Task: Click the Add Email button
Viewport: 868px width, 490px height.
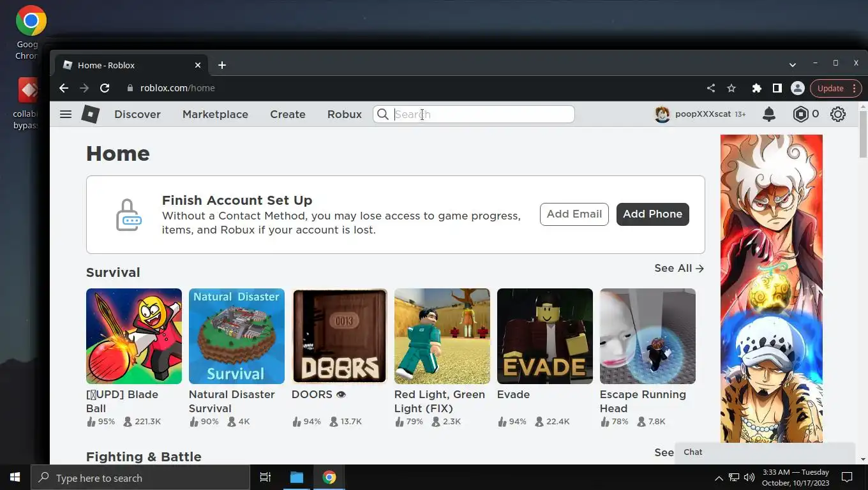Action: (574, 214)
